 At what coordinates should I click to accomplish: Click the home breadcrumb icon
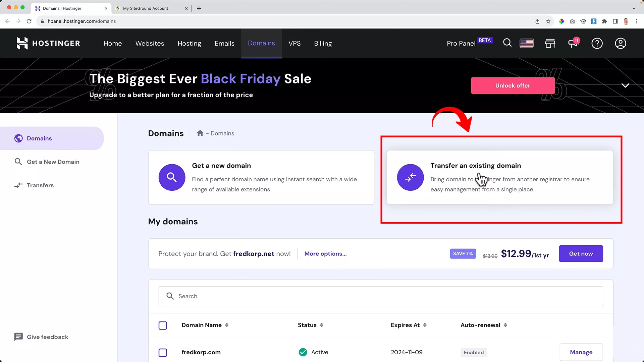200,133
